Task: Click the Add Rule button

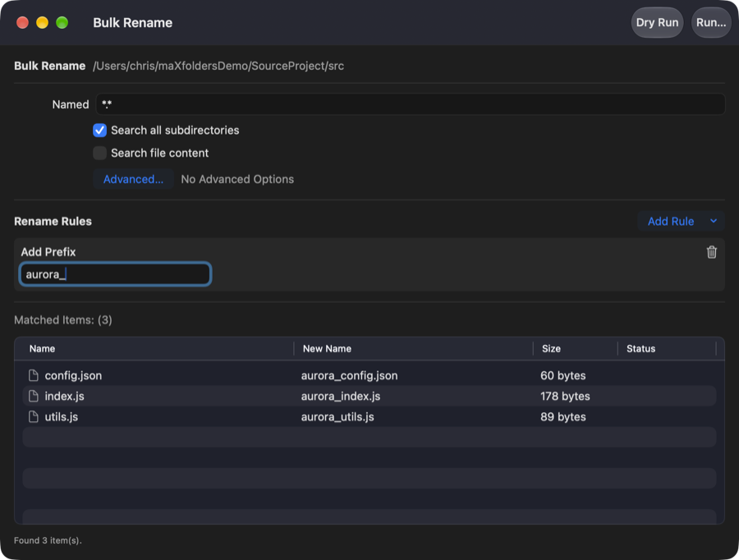Action: click(671, 221)
